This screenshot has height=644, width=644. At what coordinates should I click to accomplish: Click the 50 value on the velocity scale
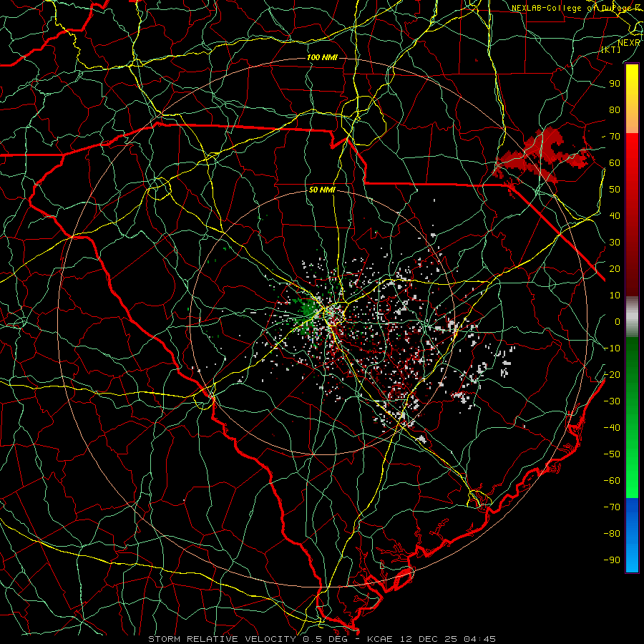pyautogui.click(x=615, y=190)
